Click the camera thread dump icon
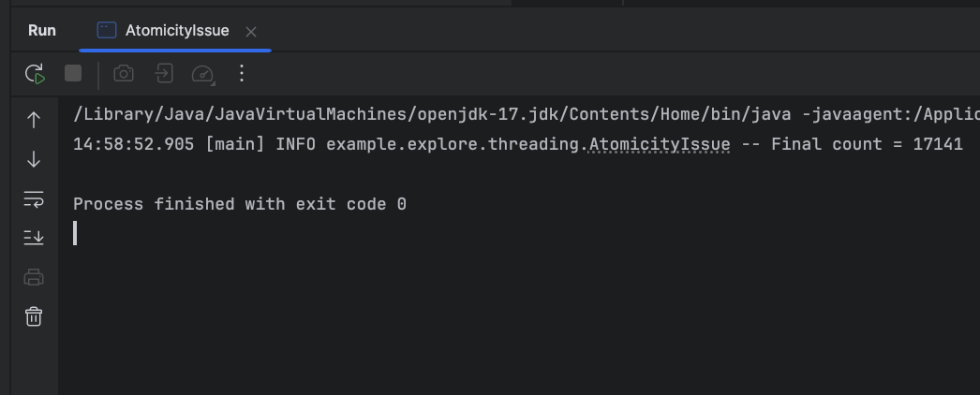This screenshot has width=980, height=395. [124, 73]
